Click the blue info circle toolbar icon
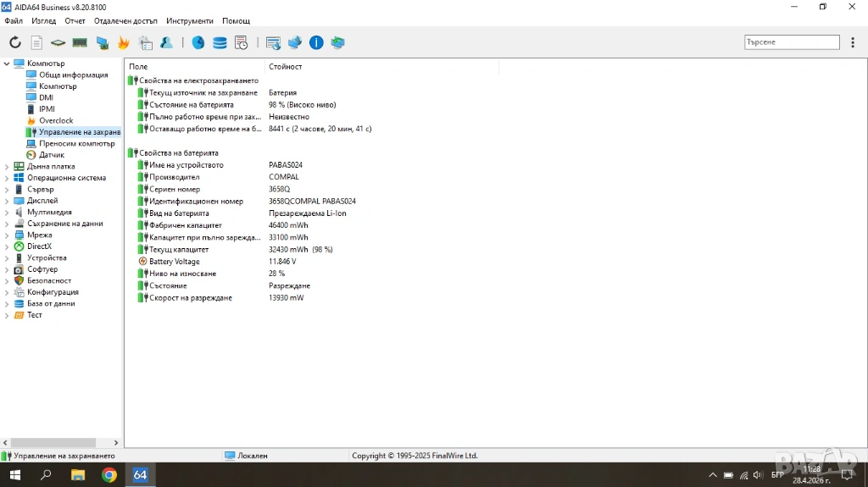The height and width of the screenshot is (487, 868). pyautogui.click(x=316, y=42)
